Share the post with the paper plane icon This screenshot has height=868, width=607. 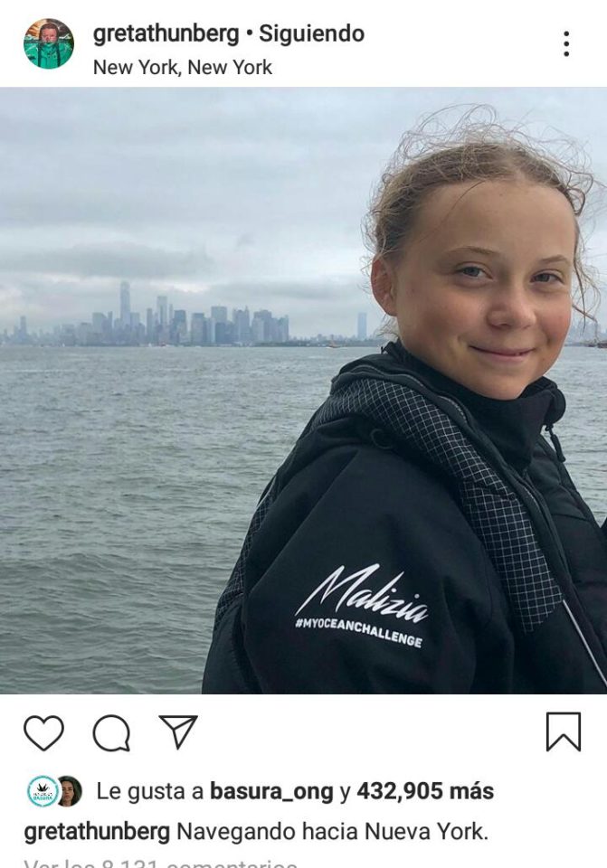click(178, 731)
